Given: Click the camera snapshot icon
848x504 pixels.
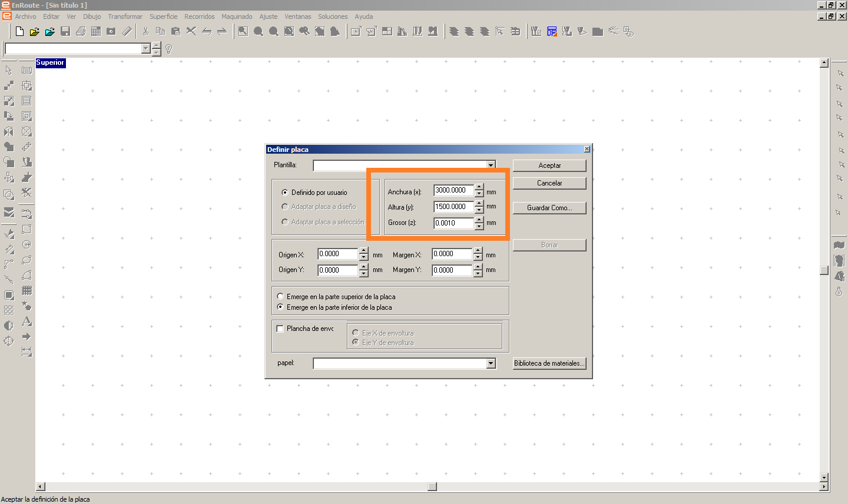Looking at the screenshot, I should 111,31.
